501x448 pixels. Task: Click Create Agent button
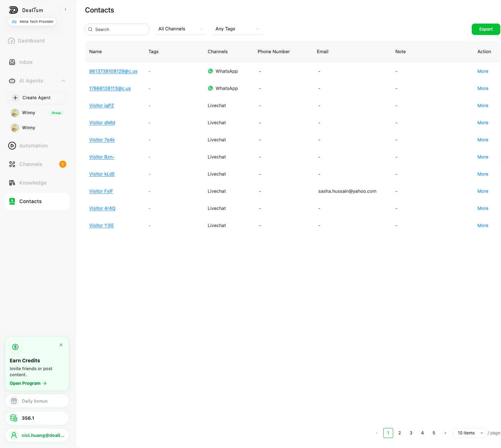coord(37,98)
